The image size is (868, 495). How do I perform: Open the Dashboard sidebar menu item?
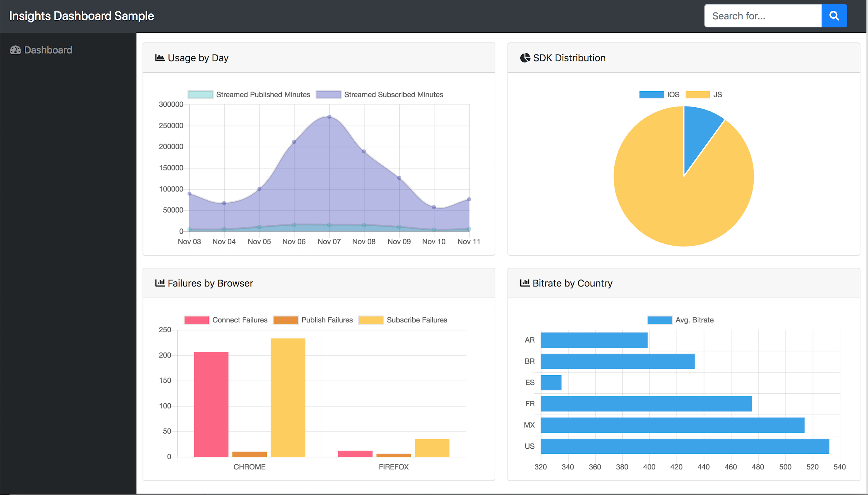48,50
